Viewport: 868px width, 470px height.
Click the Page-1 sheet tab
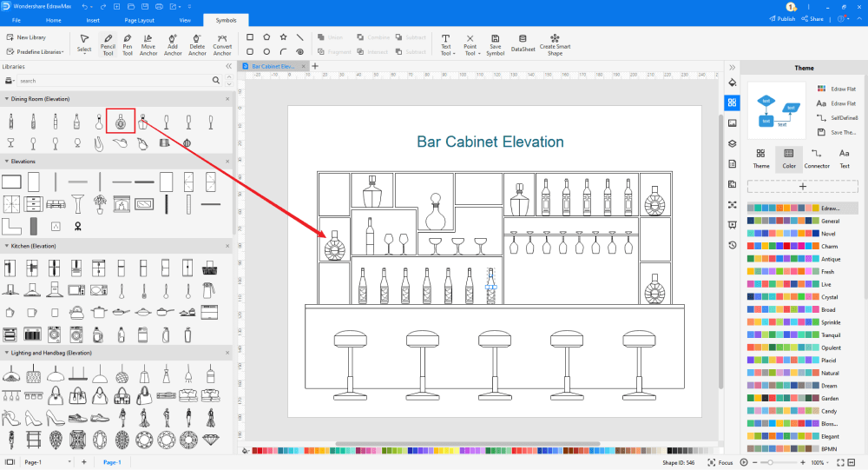coord(112,462)
